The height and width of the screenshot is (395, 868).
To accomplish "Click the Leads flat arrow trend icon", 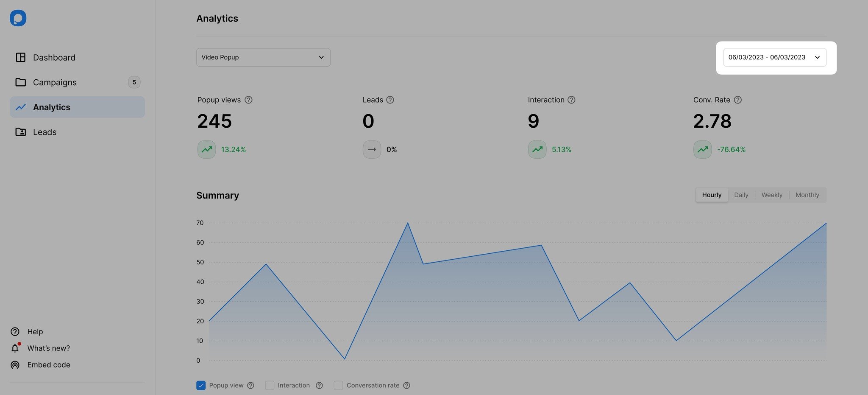I will point(372,149).
